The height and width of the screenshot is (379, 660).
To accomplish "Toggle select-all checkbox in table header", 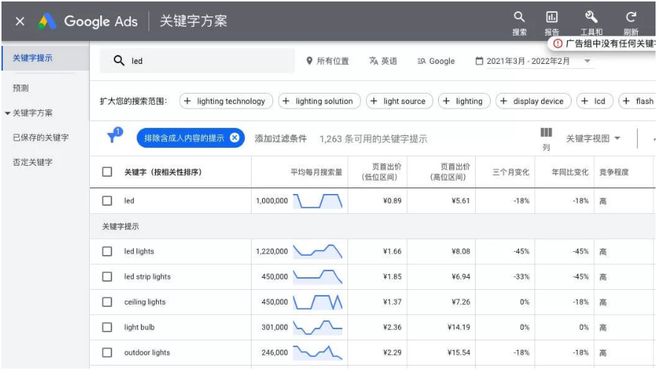I will pos(107,172).
